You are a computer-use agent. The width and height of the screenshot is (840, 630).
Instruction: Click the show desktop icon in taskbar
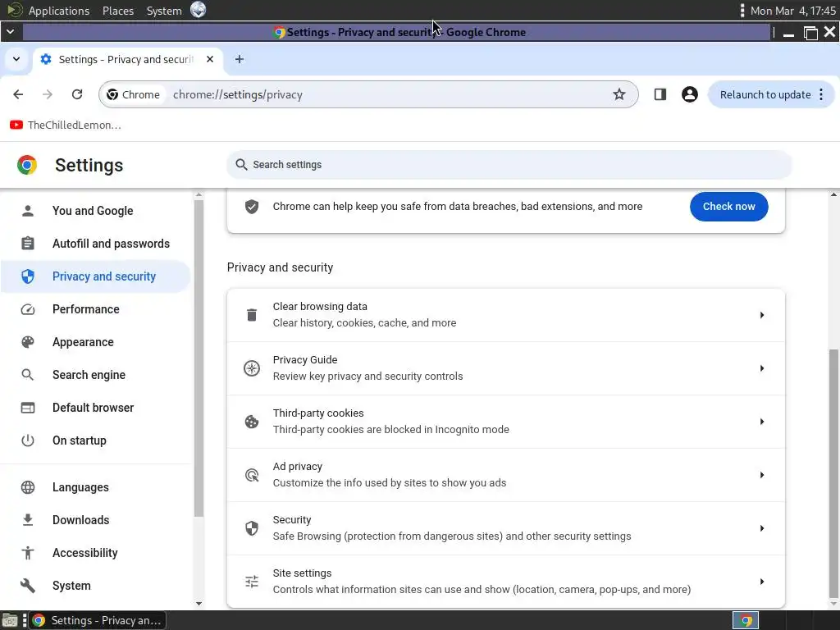click(x=10, y=620)
